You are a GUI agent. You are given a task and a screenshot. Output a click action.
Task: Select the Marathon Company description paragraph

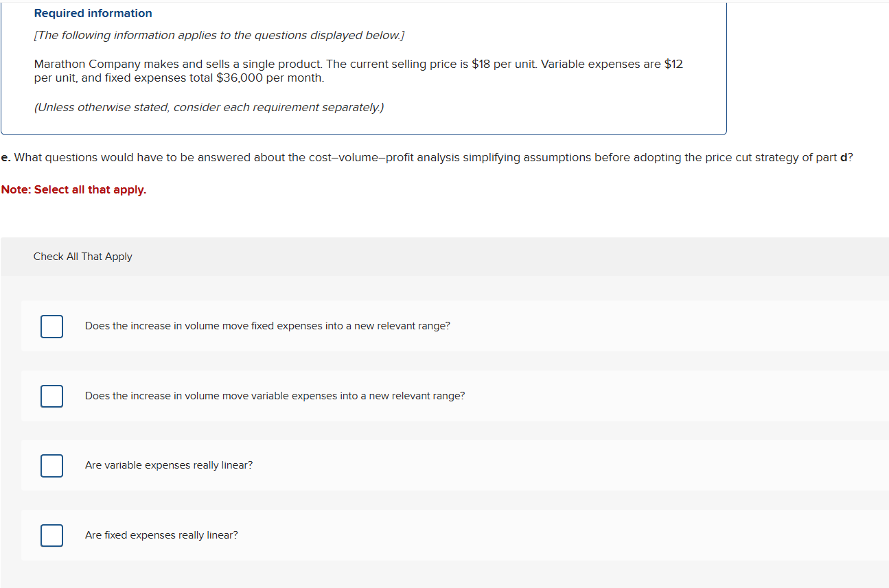[x=357, y=71]
